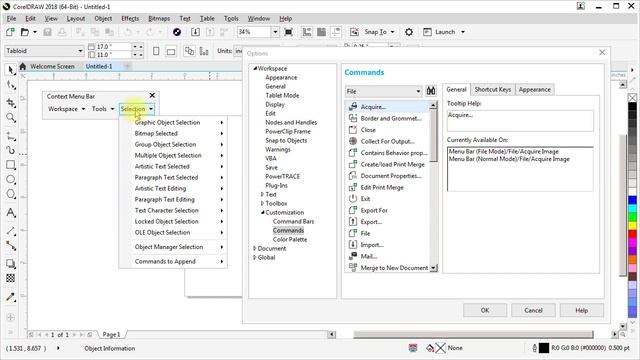Screen dimensions: 640x360
Task: Set page to landscape orientation
Action: (x=171, y=51)
